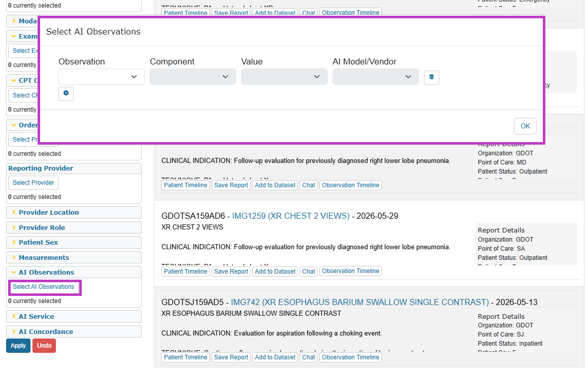This screenshot has height=368, width=588.
Task: Open Chat for Point of Care MD report
Action: (x=309, y=185)
